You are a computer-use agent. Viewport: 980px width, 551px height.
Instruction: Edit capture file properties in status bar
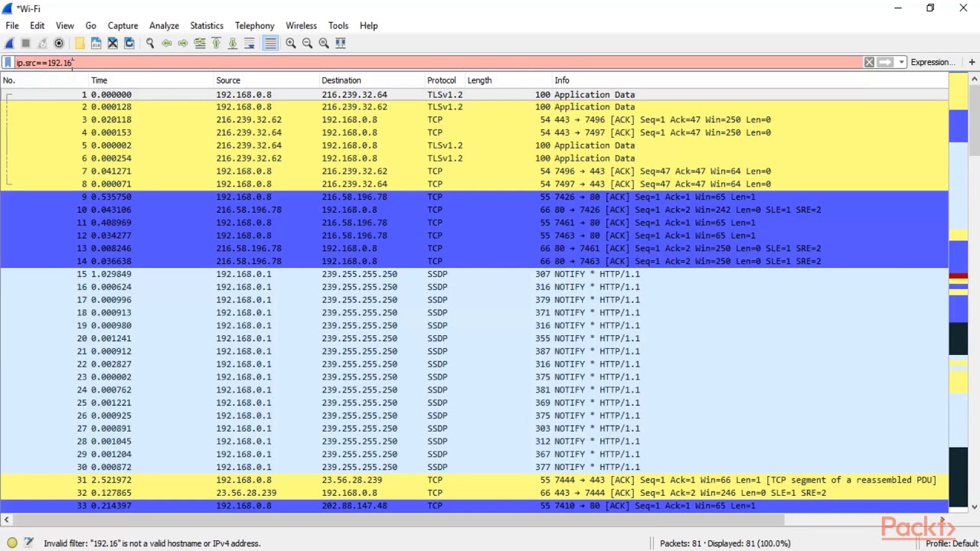[28, 543]
